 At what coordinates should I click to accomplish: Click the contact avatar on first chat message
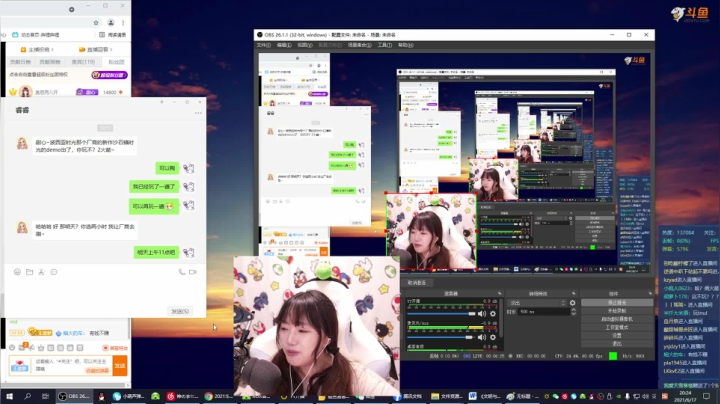(x=22, y=144)
